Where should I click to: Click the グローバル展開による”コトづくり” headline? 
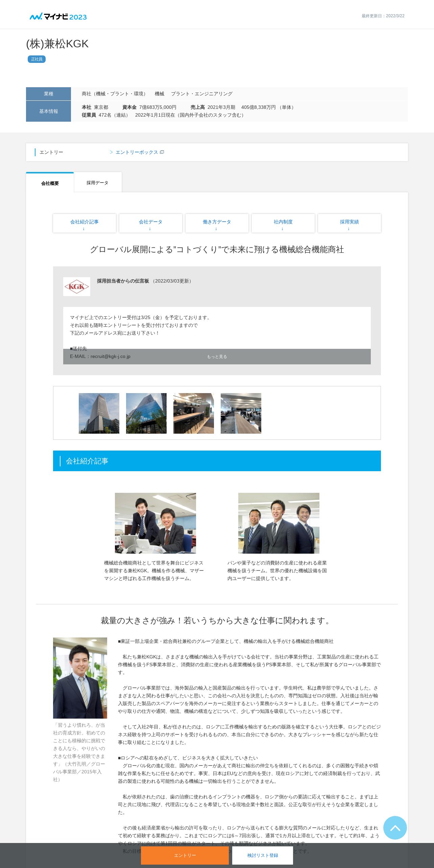(x=217, y=249)
